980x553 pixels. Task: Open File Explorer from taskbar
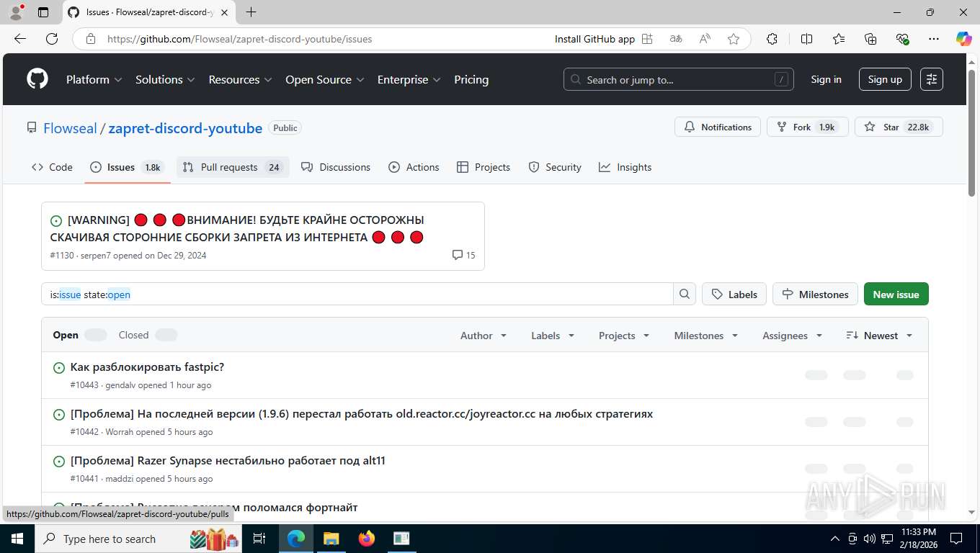[331, 539]
